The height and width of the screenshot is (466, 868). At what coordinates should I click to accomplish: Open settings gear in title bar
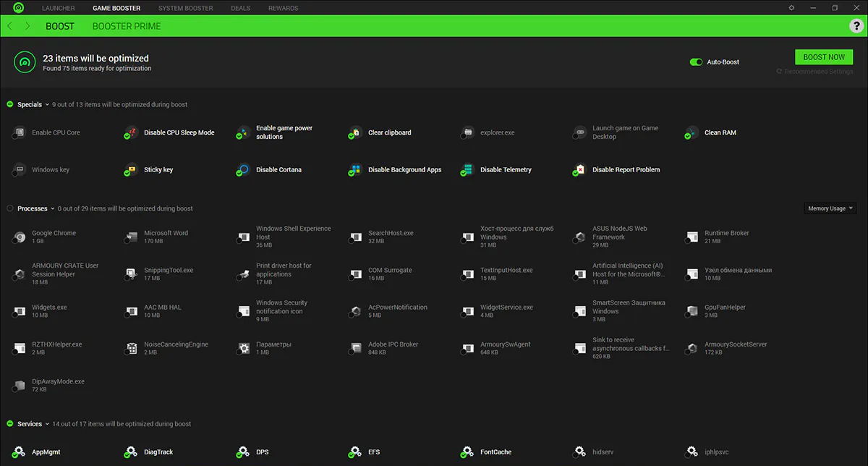[x=791, y=8]
